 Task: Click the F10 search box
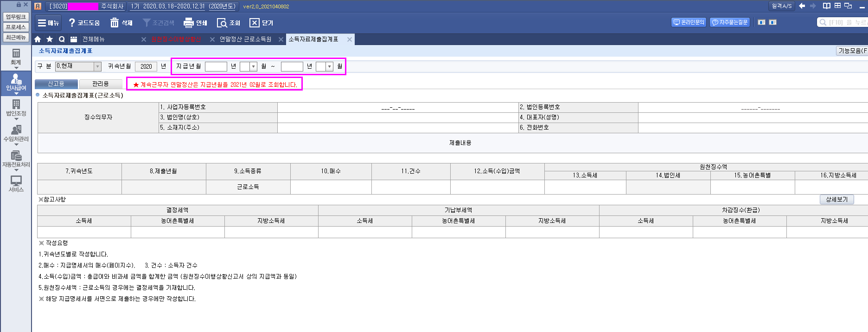tap(842, 22)
